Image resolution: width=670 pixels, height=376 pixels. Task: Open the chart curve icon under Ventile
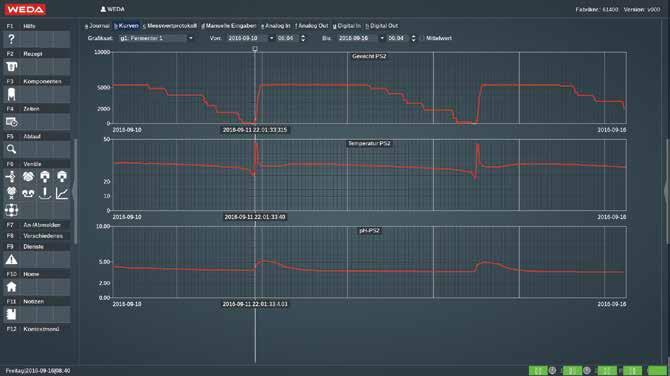pos(62,194)
